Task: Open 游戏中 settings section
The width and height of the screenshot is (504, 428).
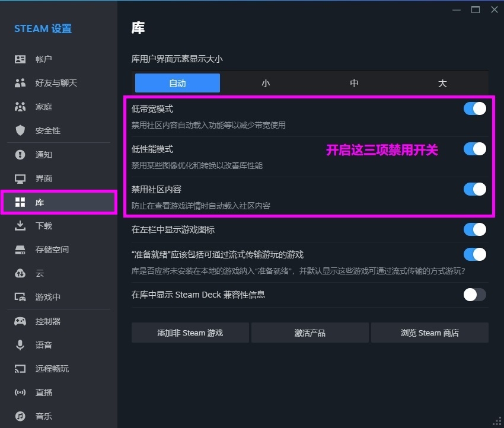Action: (x=59, y=297)
